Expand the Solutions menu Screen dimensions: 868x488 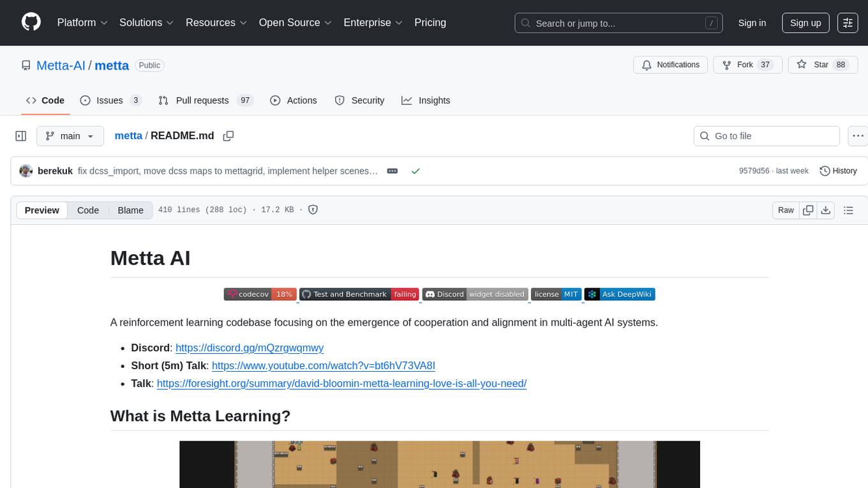click(147, 22)
